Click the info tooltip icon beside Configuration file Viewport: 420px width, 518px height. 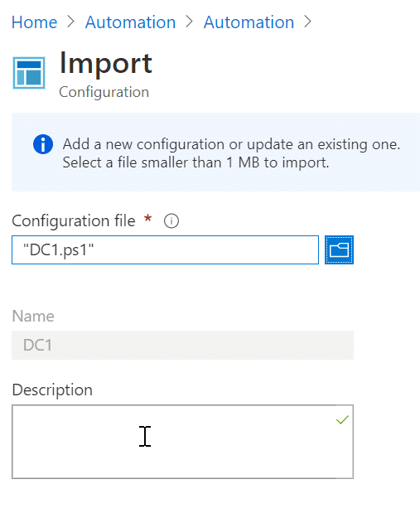pos(171,220)
